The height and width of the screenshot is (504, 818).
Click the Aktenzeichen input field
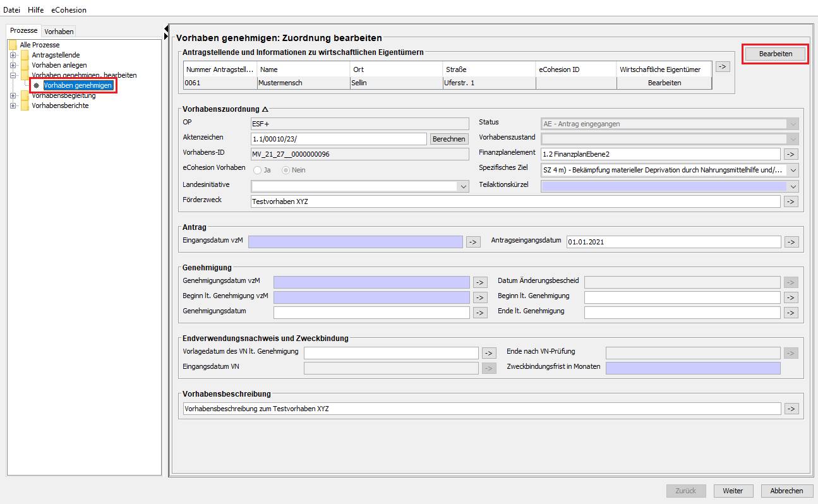pyautogui.click(x=339, y=139)
